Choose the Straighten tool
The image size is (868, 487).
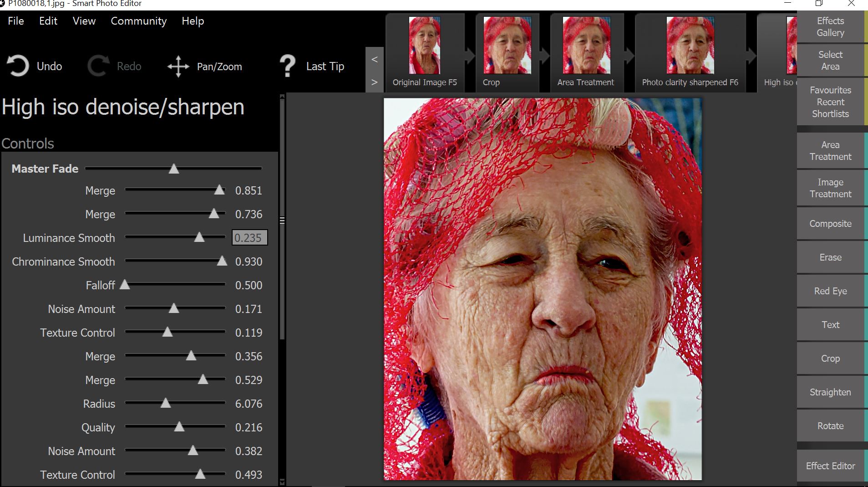click(x=831, y=392)
